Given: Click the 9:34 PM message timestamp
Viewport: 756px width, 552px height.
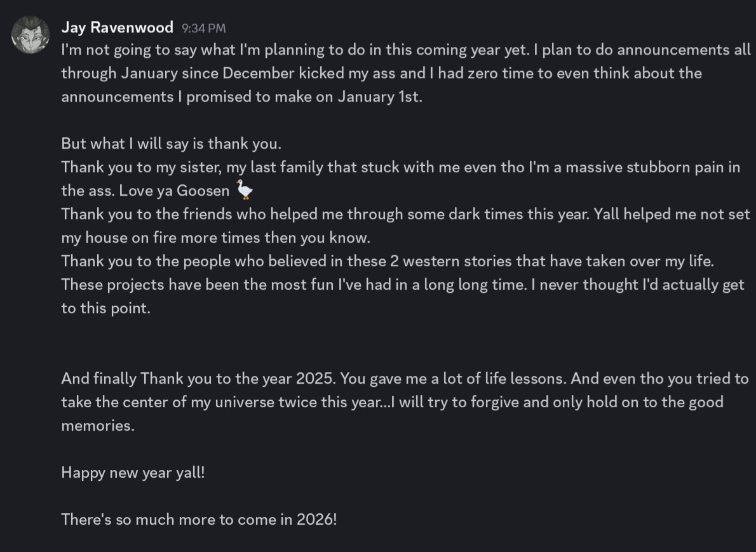Looking at the screenshot, I should coord(203,29).
